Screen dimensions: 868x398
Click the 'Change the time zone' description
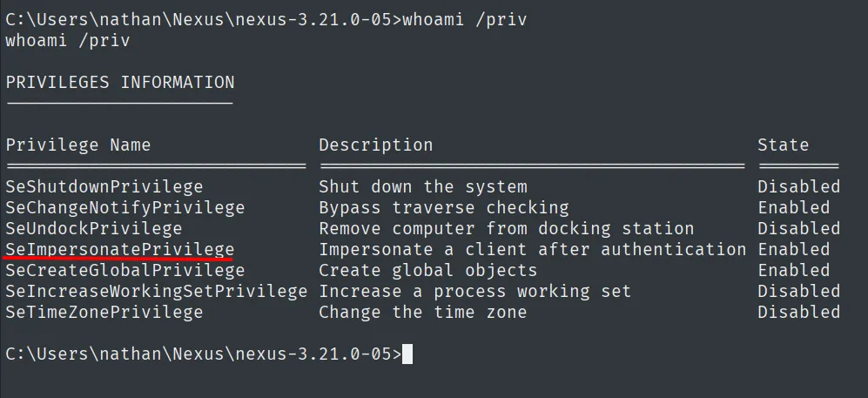[423, 313]
